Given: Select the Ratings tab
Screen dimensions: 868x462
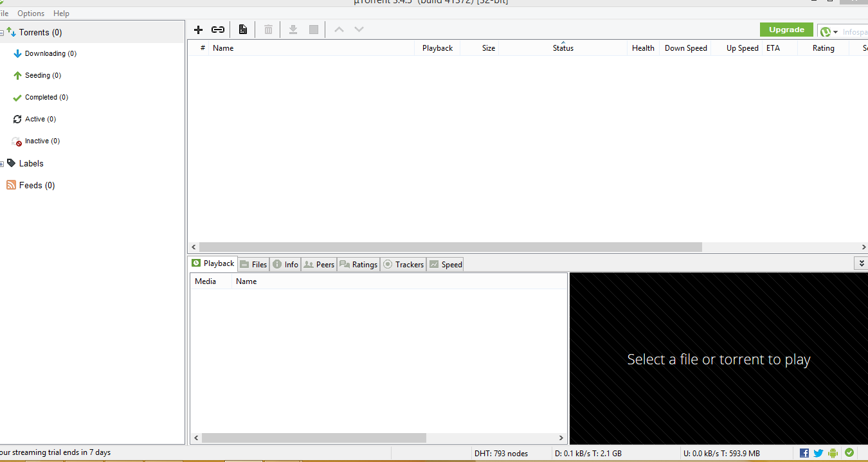Looking at the screenshot, I should click(358, 264).
